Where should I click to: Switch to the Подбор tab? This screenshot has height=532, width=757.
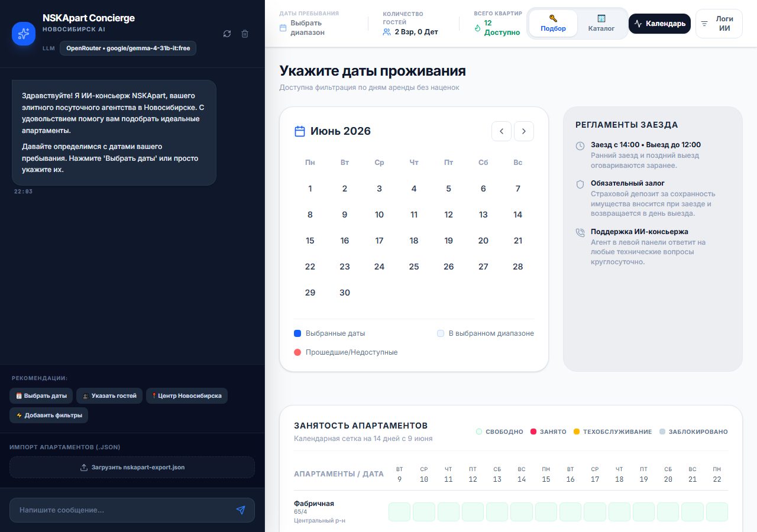553,24
